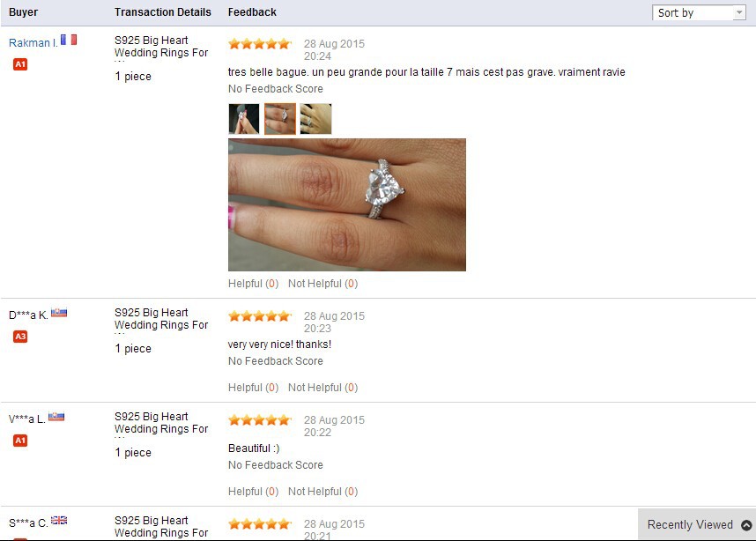Select the first ring photo thumbnail
This screenshot has height=541, width=756.
(x=244, y=119)
